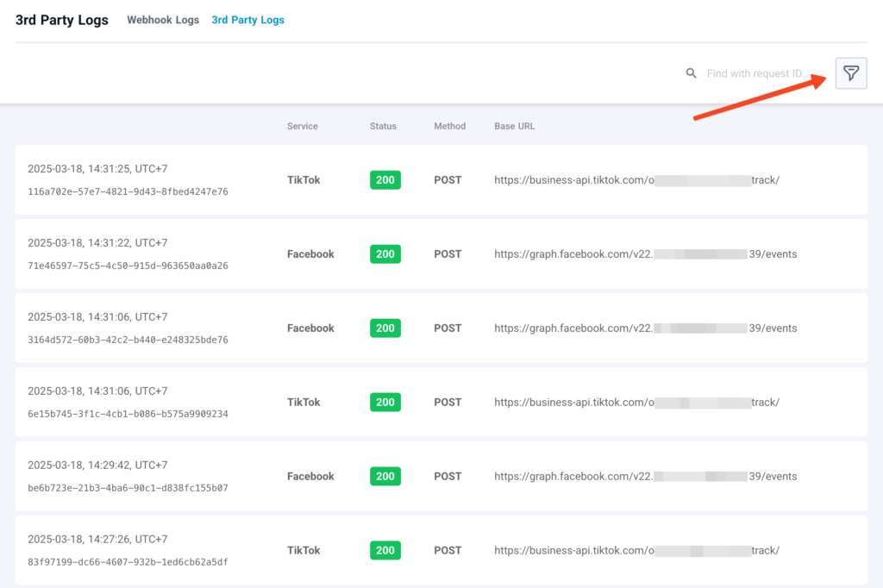The height and width of the screenshot is (588, 883).
Task: Click TikTok service name in the 14:27:26 row
Action: click(x=304, y=550)
